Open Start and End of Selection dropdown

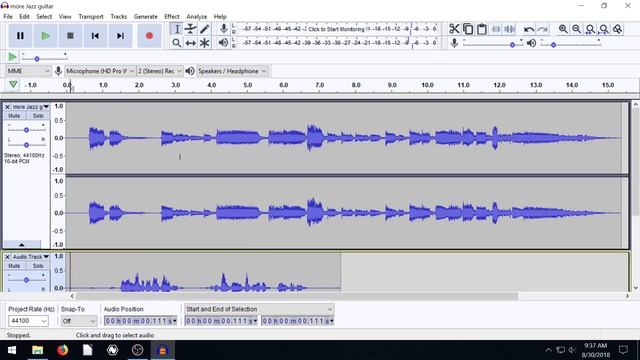(259, 309)
